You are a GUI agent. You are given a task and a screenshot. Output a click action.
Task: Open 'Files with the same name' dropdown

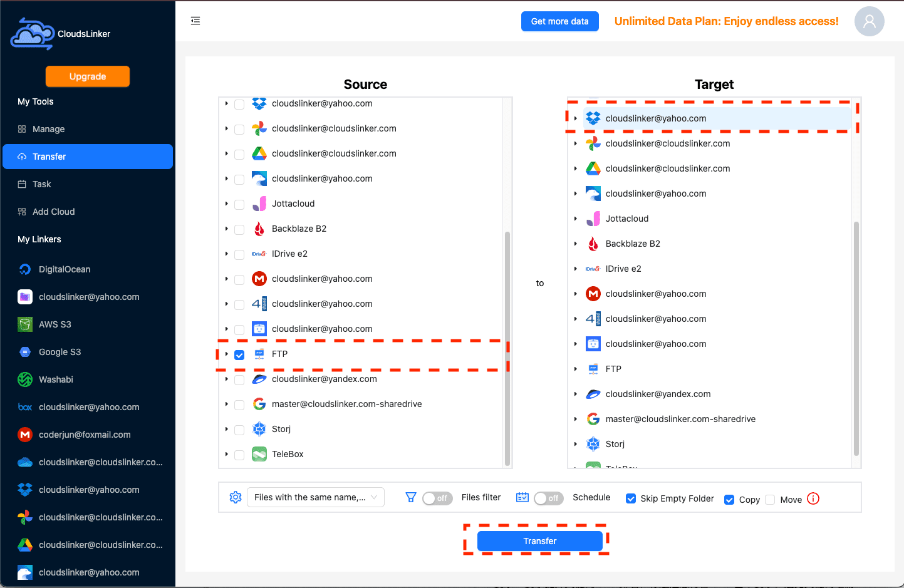coord(316,497)
